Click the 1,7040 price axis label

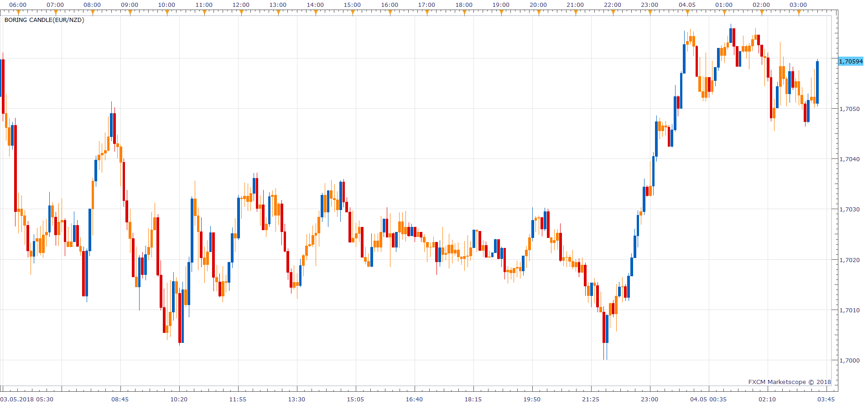click(x=849, y=159)
